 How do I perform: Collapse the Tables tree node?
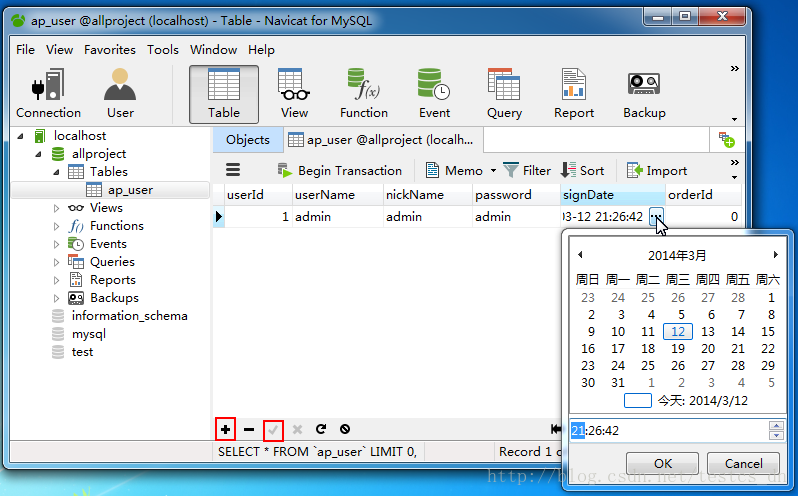[56, 172]
